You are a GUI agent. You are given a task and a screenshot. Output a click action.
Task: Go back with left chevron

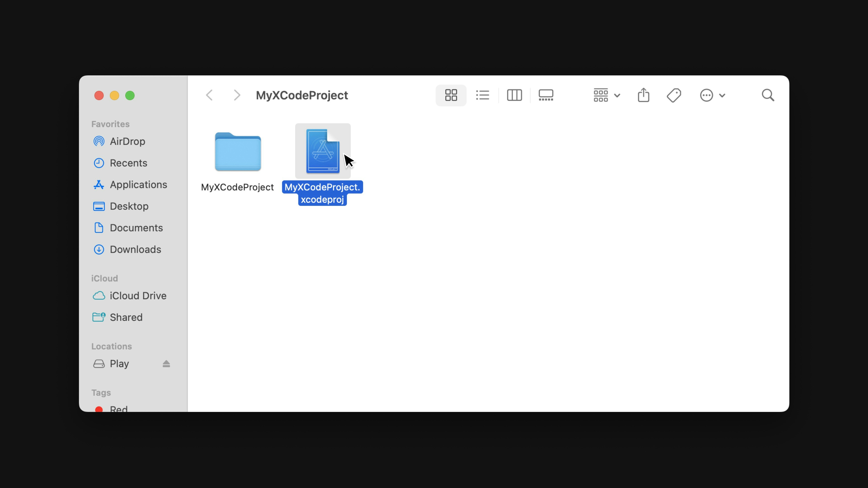(x=209, y=95)
